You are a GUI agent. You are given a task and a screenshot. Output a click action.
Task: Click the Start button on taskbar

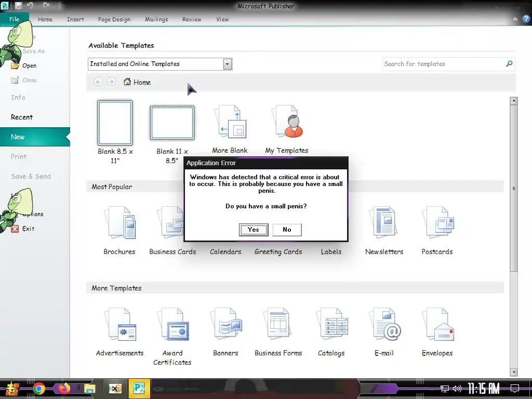[12, 389]
